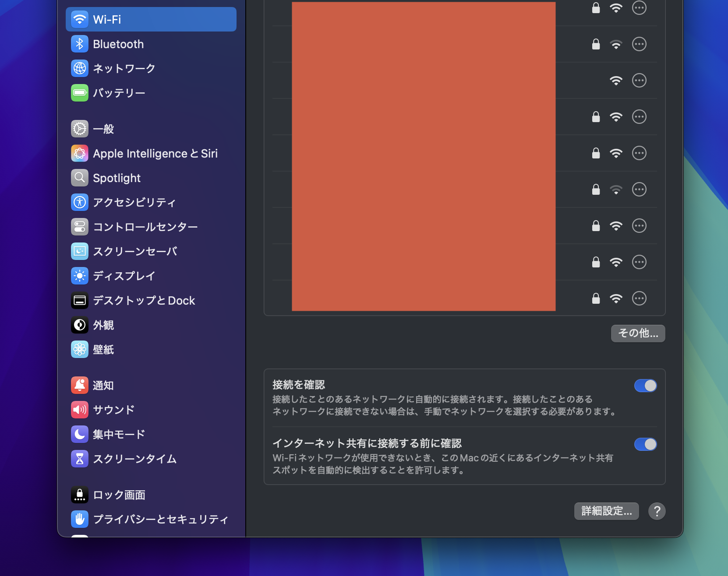Screen dimensions: 728x576
Task: Select the コントロールセンター sidebar icon
Action: [x=79, y=227]
